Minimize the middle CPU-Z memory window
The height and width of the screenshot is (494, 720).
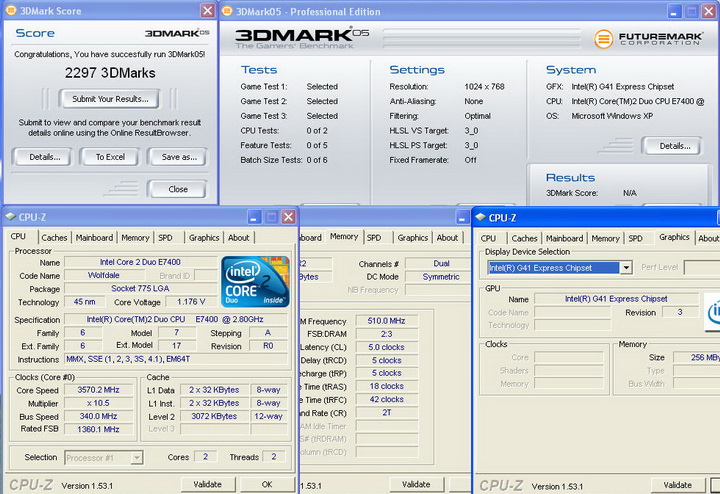coord(463,217)
